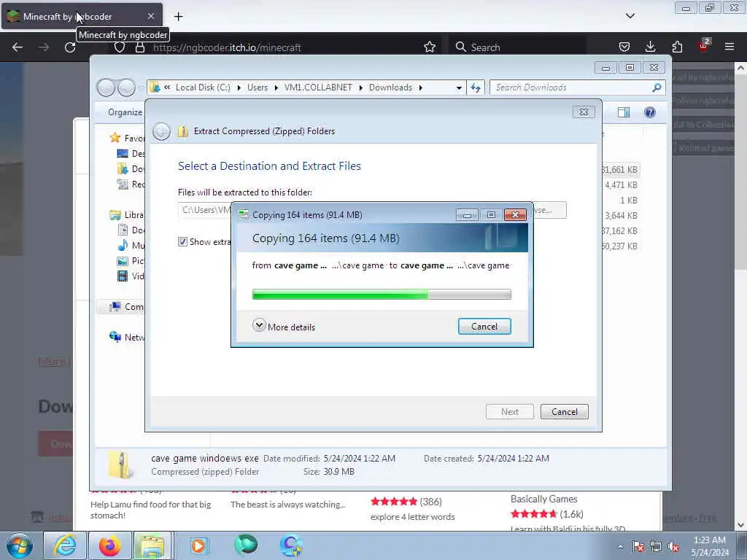
Task: Select Computer in the navigation pane
Action: click(x=127, y=307)
